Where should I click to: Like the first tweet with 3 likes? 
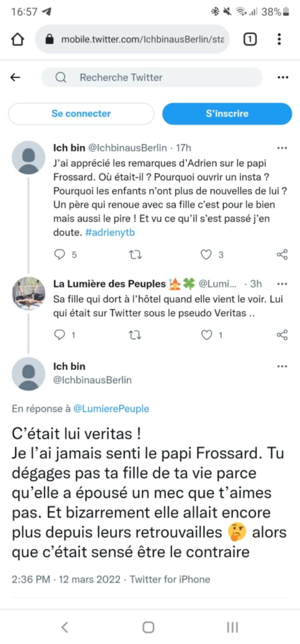coord(206,254)
